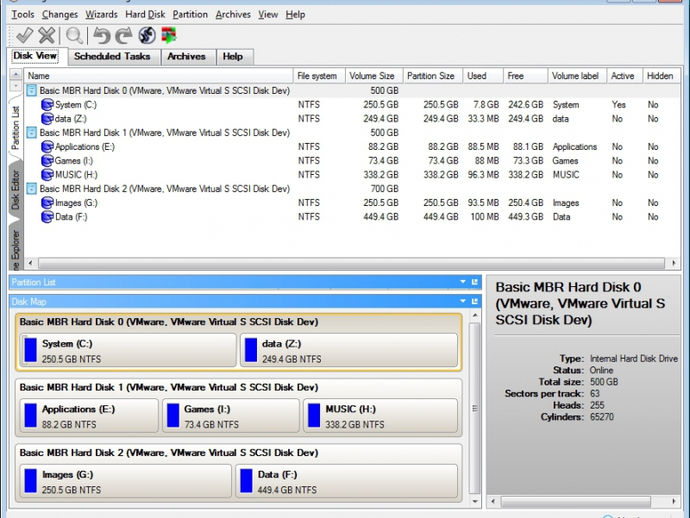Select the Disk View tab
690x518 pixels.
point(35,56)
